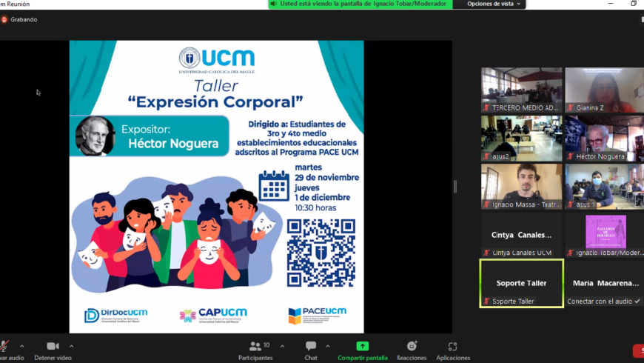Click the muted mic icon on TERCERO MEDIO
This screenshot has height=363, width=644.
click(486, 108)
